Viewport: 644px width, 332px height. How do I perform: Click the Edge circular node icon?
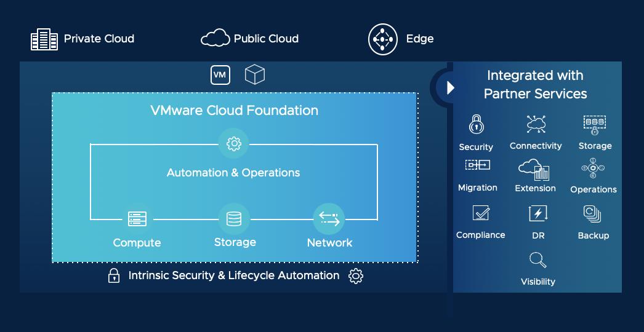383,39
